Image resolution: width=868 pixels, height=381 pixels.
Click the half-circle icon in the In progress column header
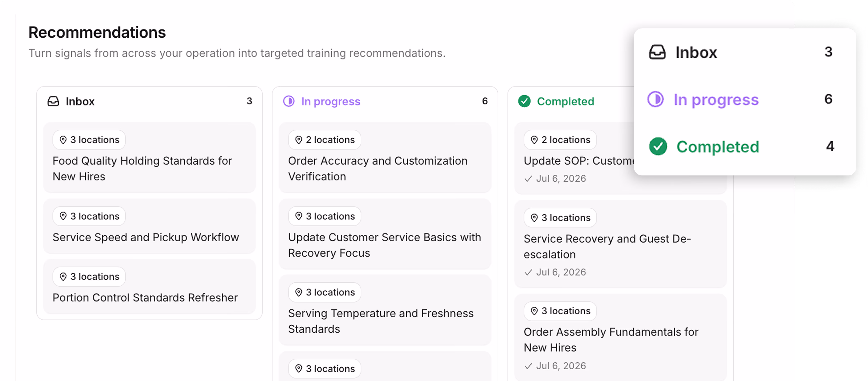289,101
